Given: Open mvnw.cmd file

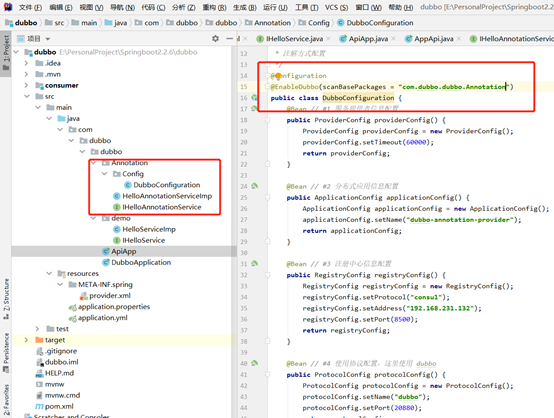Looking at the screenshot, I should tap(58, 395).
